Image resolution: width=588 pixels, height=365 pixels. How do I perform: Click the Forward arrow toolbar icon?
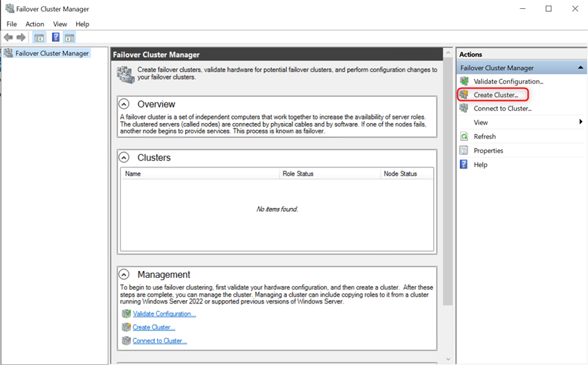click(x=21, y=37)
